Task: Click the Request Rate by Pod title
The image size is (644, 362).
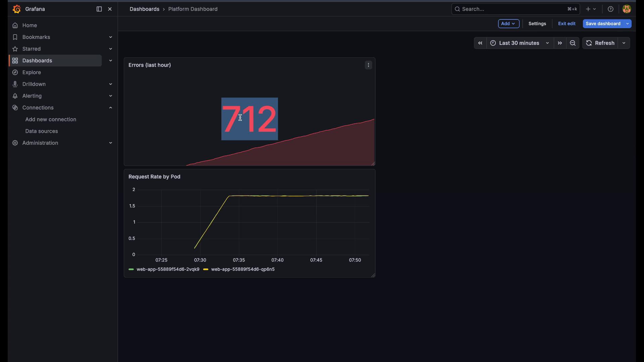Action: pyautogui.click(x=154, y=177)
